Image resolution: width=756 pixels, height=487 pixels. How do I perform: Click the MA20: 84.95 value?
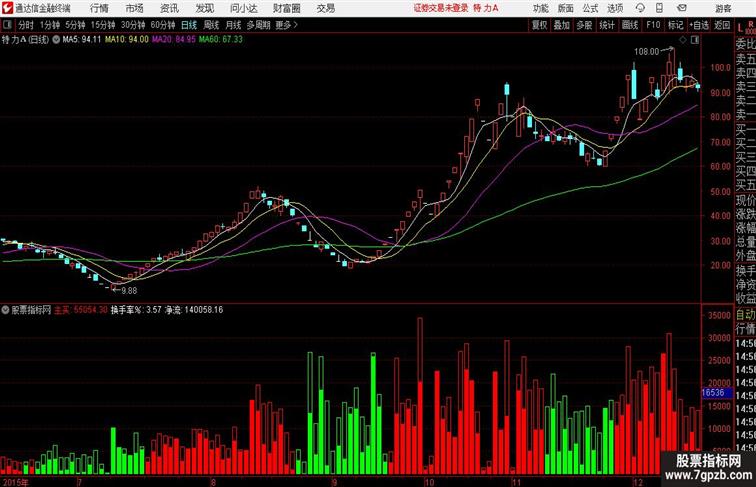pyautogui.click(x=174, y=40)
